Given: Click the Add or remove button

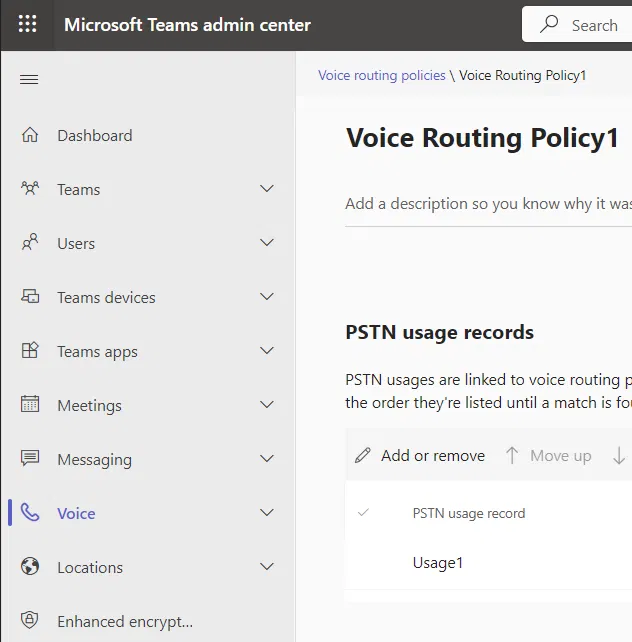Looking at the screenshot, I should (420, 455).
